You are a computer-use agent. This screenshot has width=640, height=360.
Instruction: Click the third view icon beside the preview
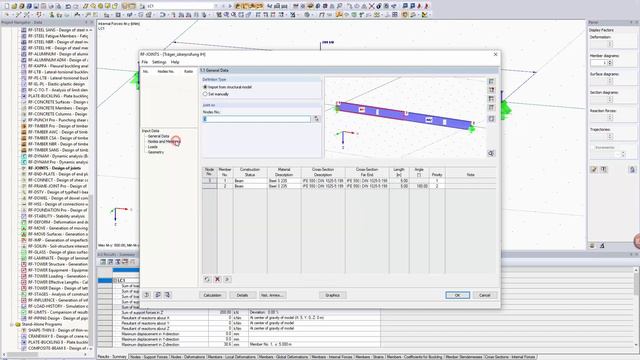491,99
